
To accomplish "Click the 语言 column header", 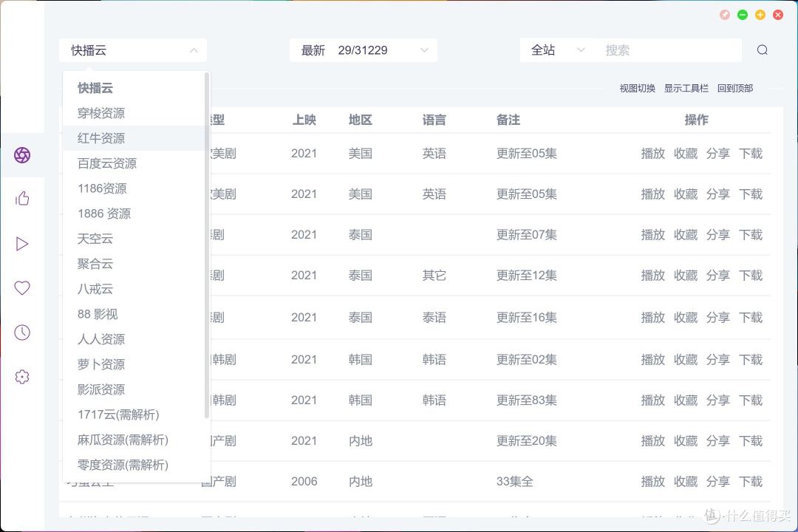I will point(434,120).
